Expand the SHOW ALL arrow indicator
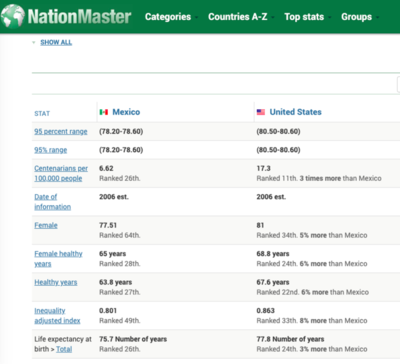Screen dimensions: 400x364 [x=34, y=43]
